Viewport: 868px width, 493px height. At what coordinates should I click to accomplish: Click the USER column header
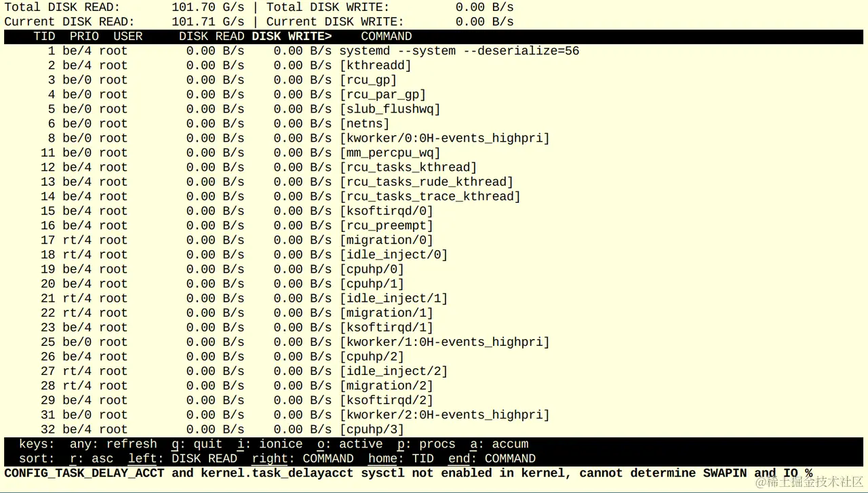tap(127, 37)
